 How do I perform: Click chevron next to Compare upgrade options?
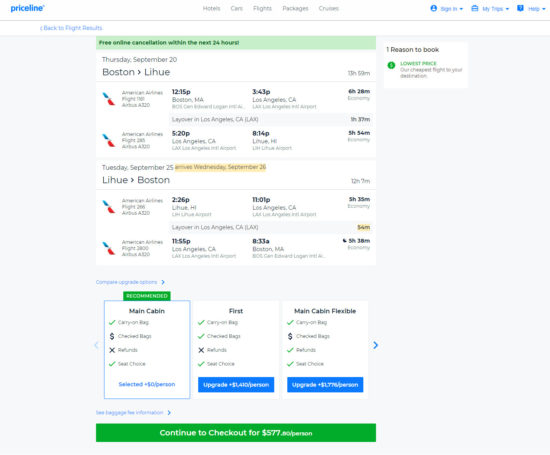tap(163, 282)
